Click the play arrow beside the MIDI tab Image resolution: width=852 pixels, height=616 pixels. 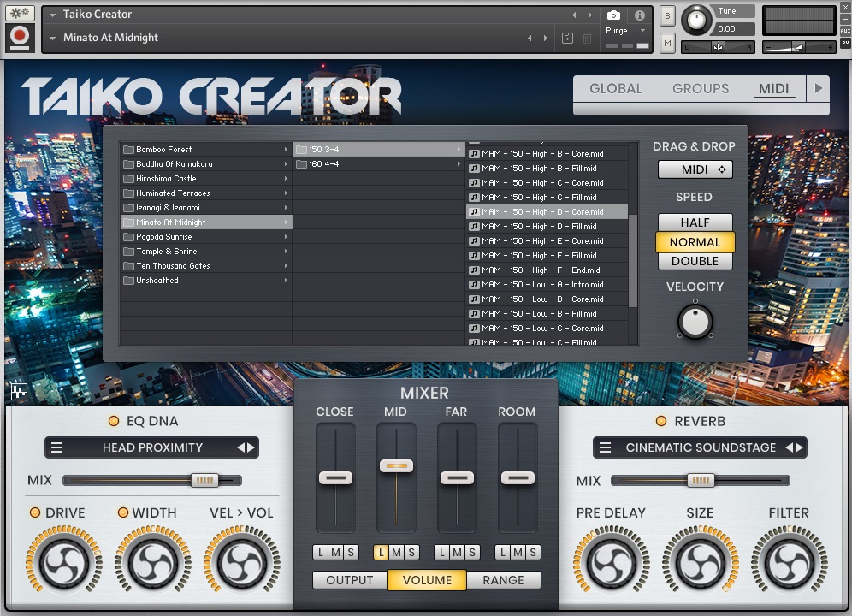click(x=819, y=88)
